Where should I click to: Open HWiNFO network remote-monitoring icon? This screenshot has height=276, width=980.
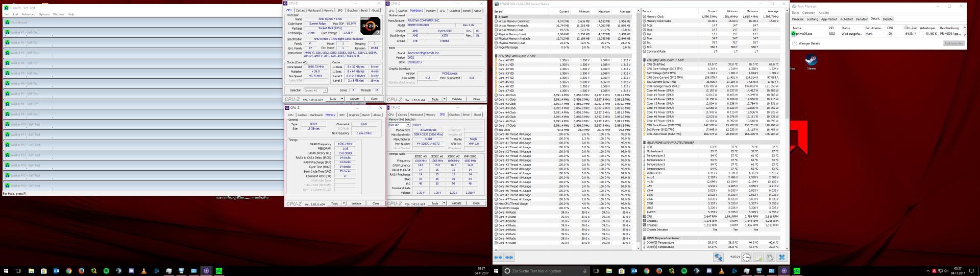[718, 257]
